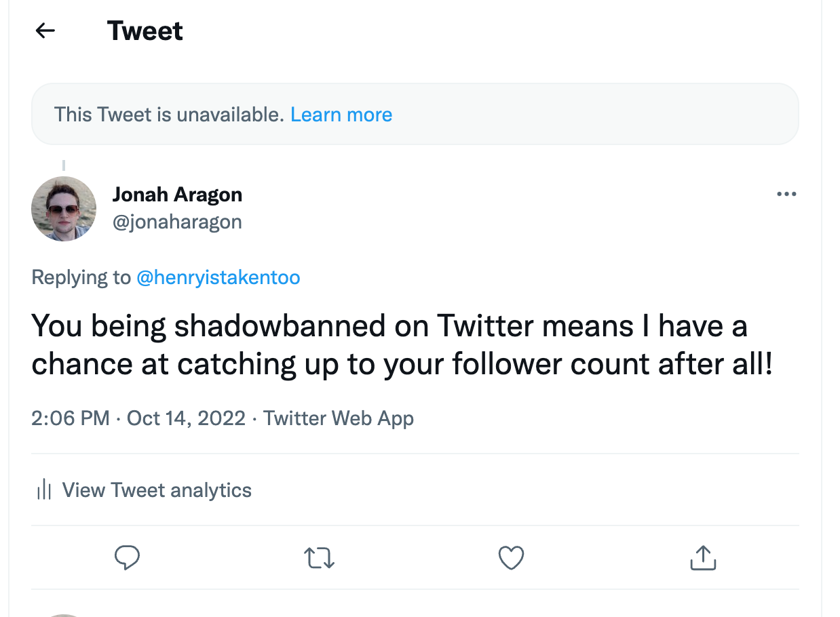Image resolution: width=840 pixels, height=617 pixels.
Task: Open View Tweet analytics
Action: pyautogui.click(x=157, y=490)
